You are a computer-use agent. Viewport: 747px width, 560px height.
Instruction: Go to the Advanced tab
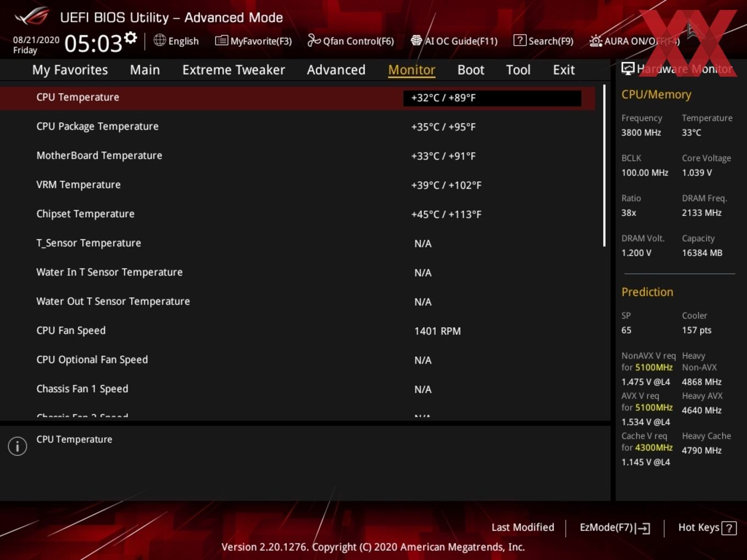click(x=336, y=70)
